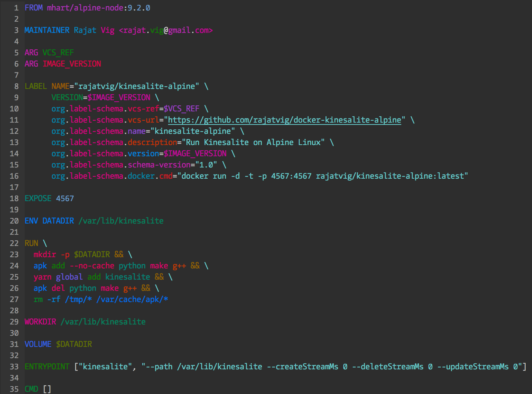Image resolution: width=532 pixels, height=394 pixels.
Task: Click the MAINTAINER keyword on line 3
Action: click(x=47, y=30)
